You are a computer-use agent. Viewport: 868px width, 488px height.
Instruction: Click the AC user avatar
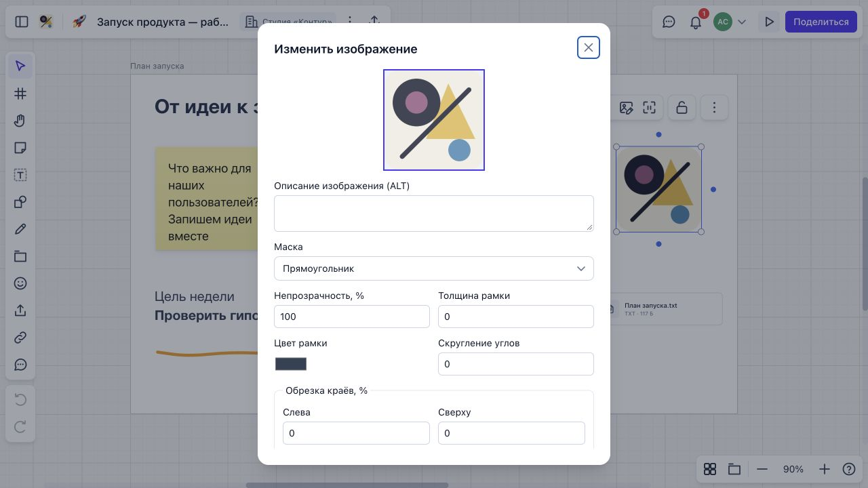[723, 22]
